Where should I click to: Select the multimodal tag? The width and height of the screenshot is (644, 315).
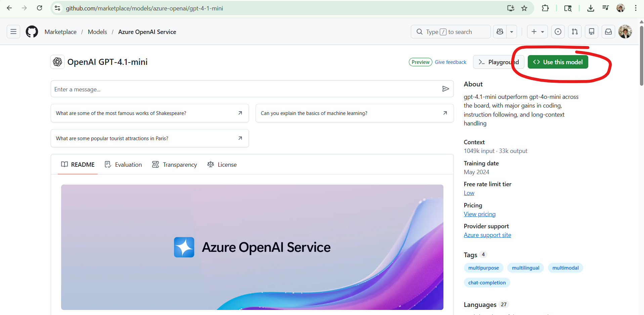tap(565, 268)
